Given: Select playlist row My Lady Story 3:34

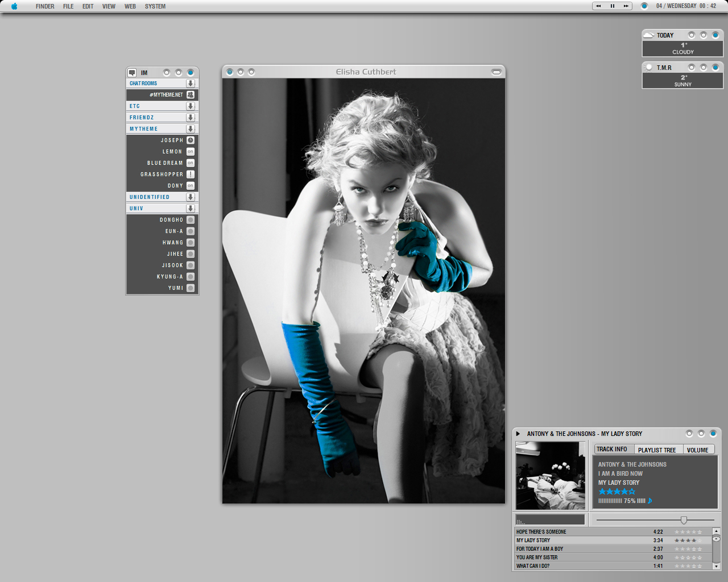Looking at the screenshot, I should (x=613, y=541).
